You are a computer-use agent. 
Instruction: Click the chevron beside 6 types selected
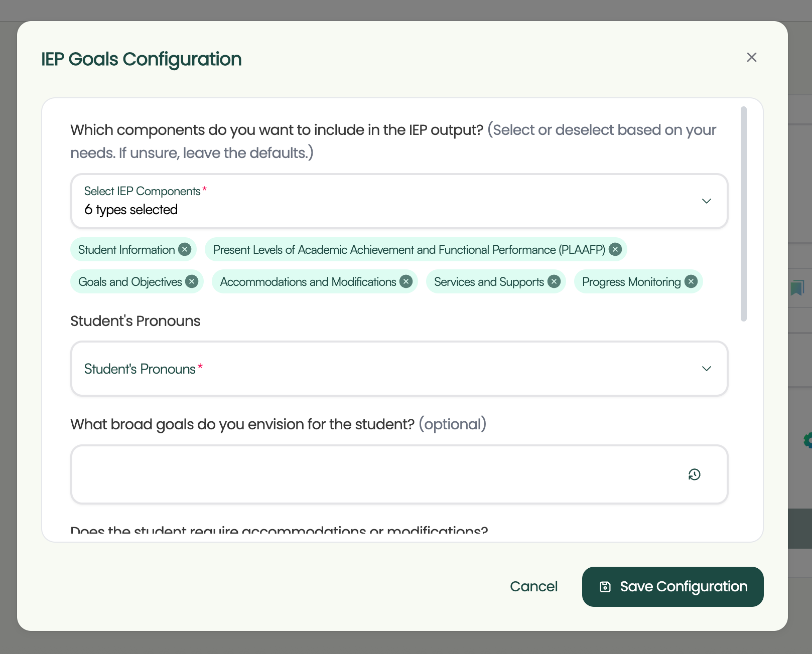(706, 201)
